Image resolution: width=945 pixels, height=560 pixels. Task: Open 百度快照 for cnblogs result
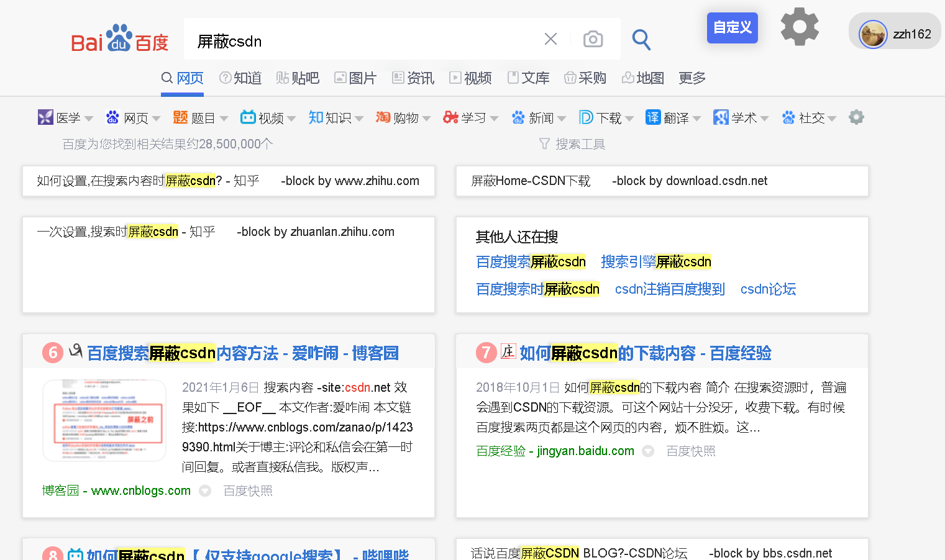tap(248, 491)
